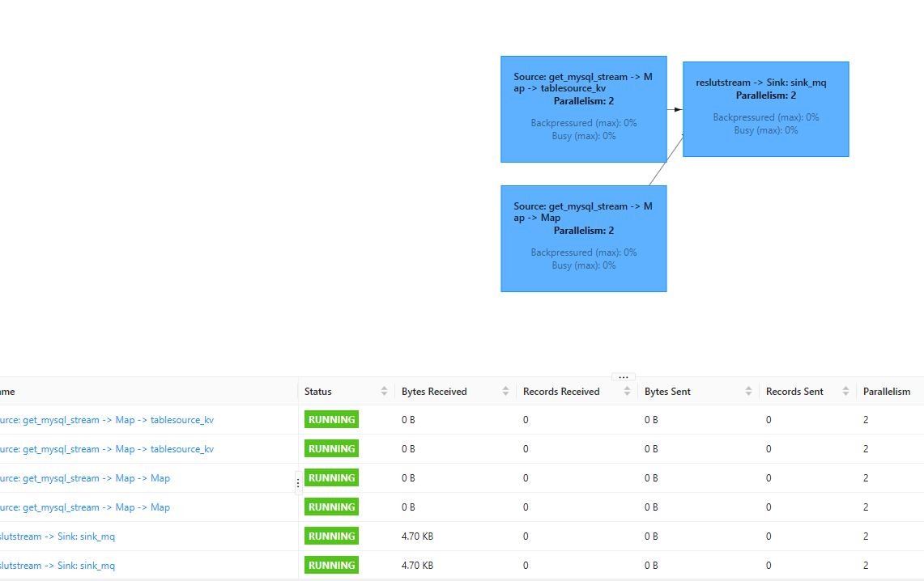The height and width of the screenshot is (581, 924).
Task: Select the 'Map -> Map' source node in graph
Action: (583, 239)
